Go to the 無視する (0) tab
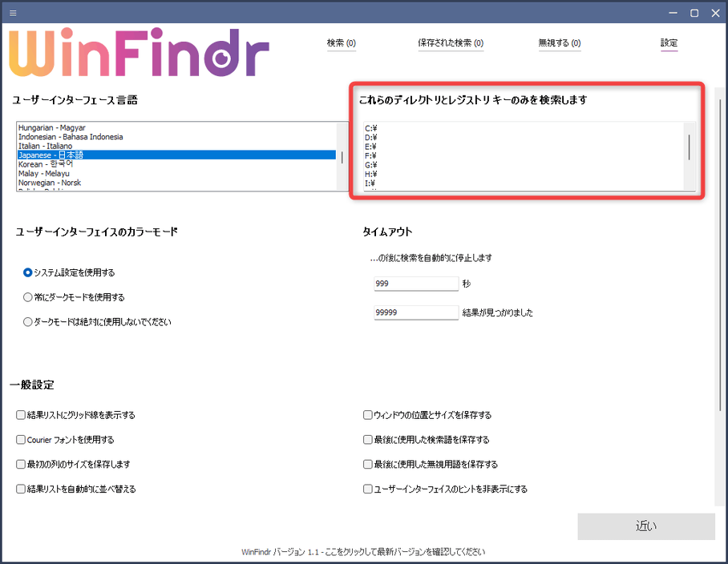The height and width of the screenshot is (564, 728). click(560, 43)
